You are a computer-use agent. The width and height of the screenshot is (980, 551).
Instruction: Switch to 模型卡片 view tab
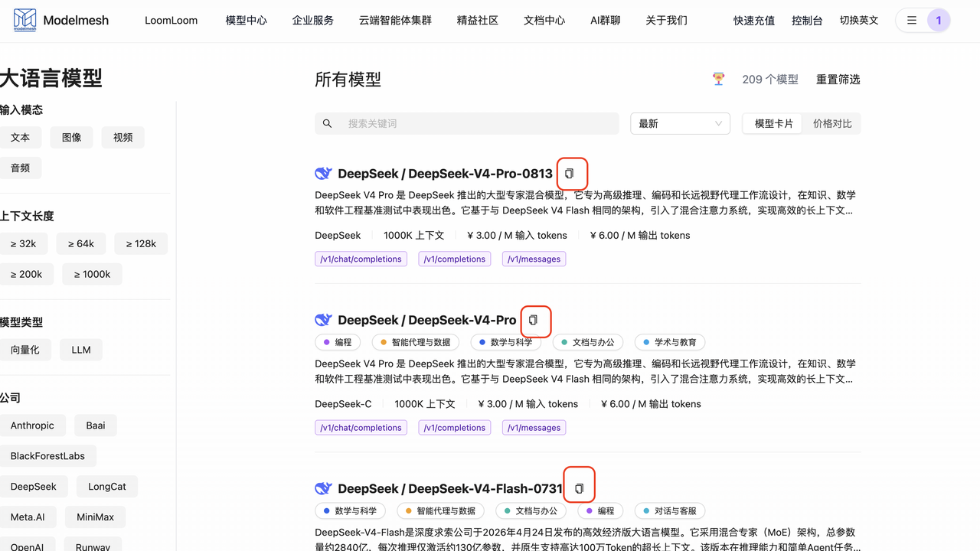coord(774,124)
